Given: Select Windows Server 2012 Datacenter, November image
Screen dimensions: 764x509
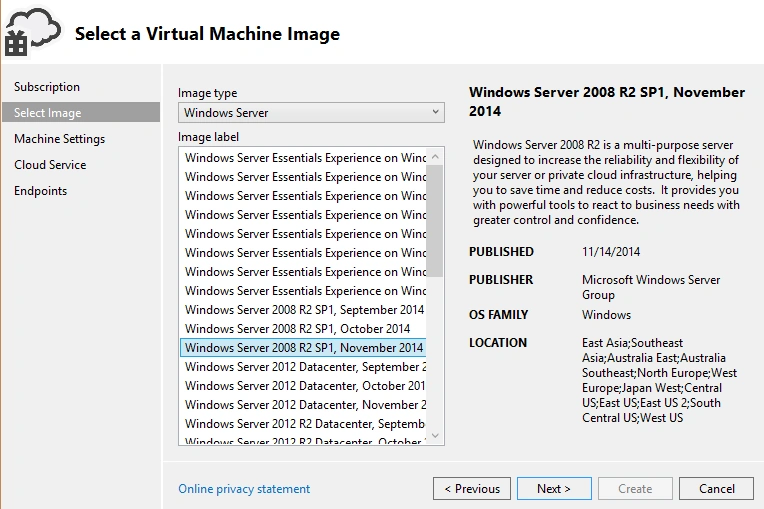Looking at the screenshot, I should click(x=303, y=405).
